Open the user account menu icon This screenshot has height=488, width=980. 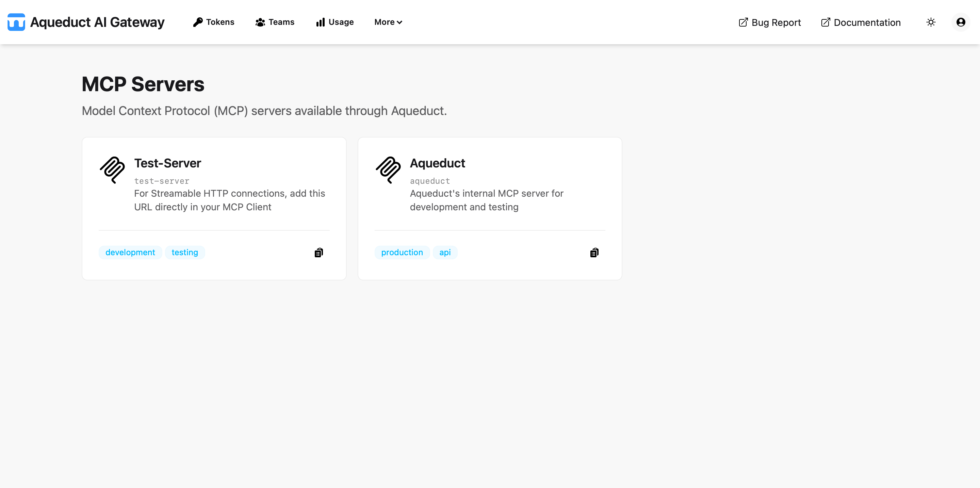click(x=961, y=22)
